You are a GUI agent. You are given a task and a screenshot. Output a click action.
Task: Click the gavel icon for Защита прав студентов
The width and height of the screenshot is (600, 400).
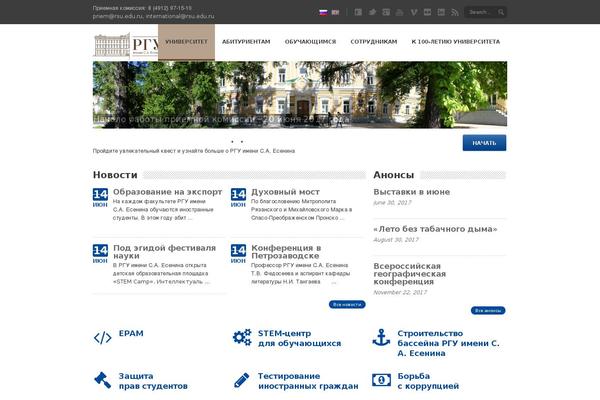point(103,380)
